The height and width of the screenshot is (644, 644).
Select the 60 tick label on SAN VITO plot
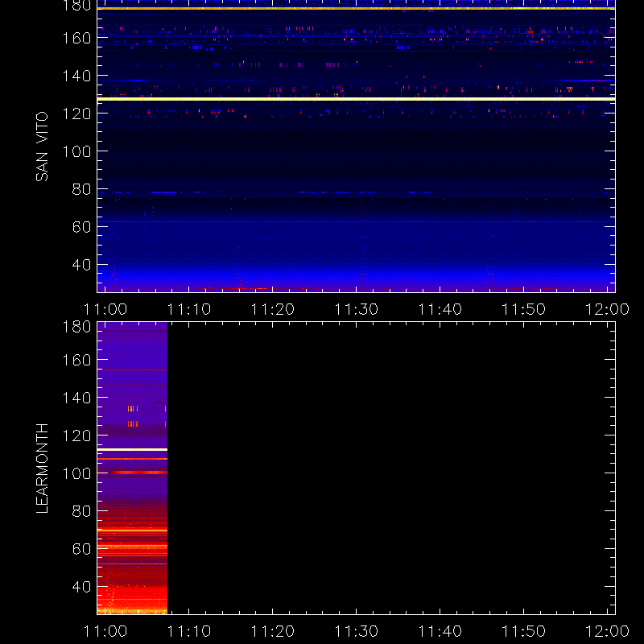pos(81,227)
